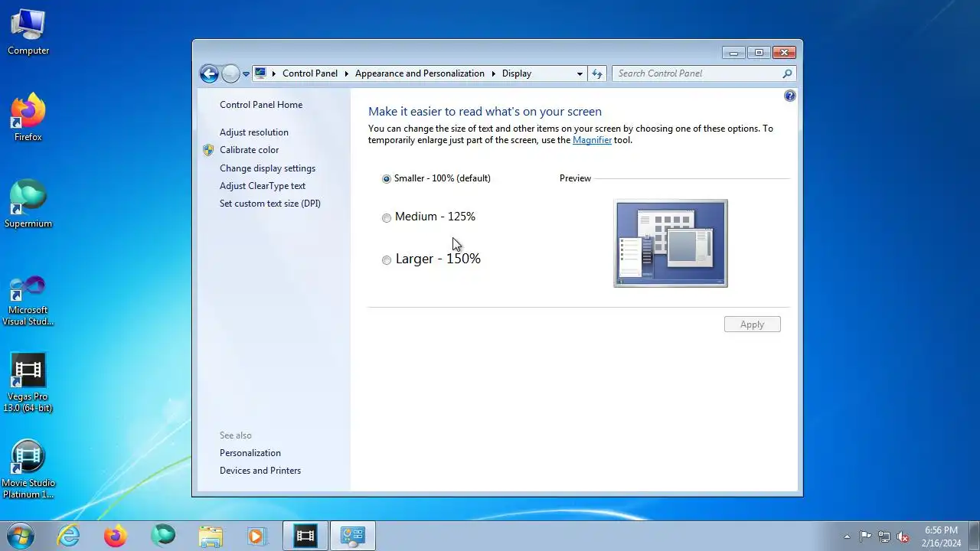Select the Firefox desktop shortcut
This screenshot has width=980, height=551.
(28, 117)
